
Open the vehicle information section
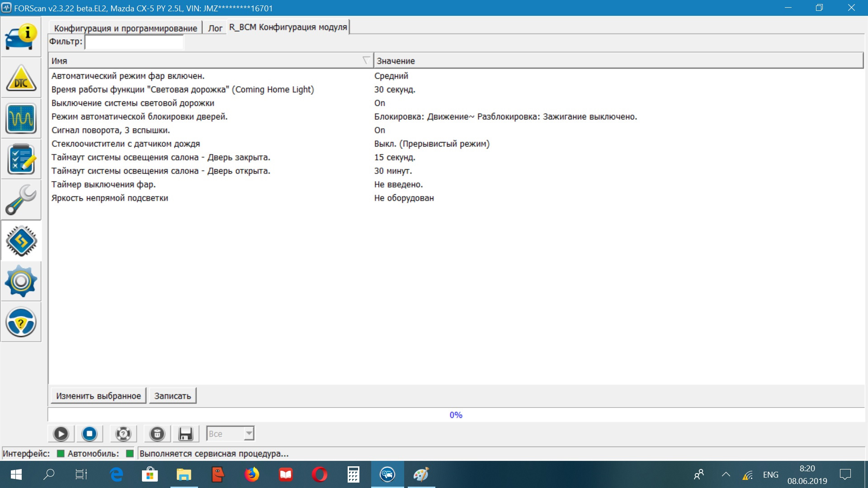21,37
